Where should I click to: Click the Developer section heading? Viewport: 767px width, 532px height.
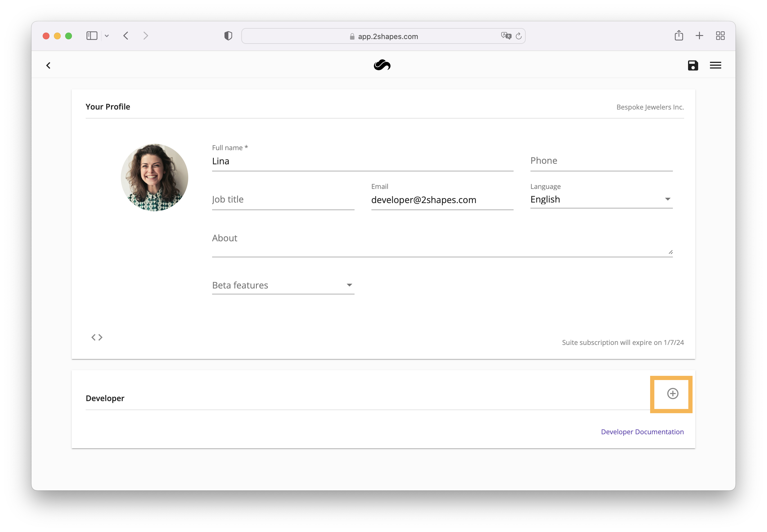tap(105, 398)
